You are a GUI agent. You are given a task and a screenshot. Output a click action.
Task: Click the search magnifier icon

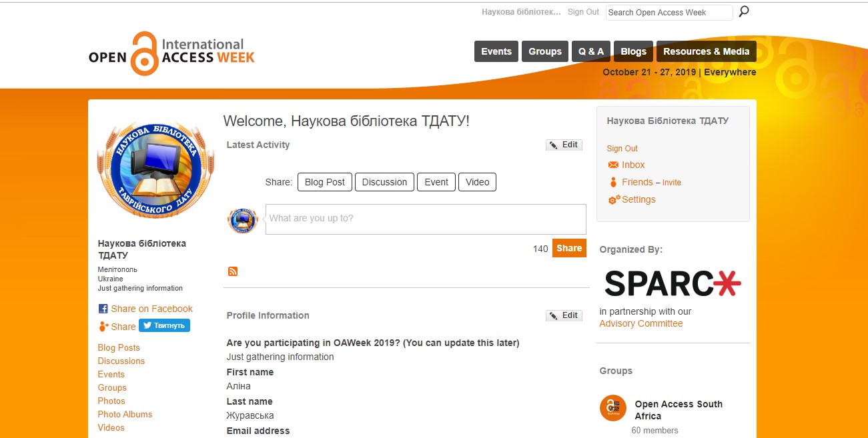744,11
